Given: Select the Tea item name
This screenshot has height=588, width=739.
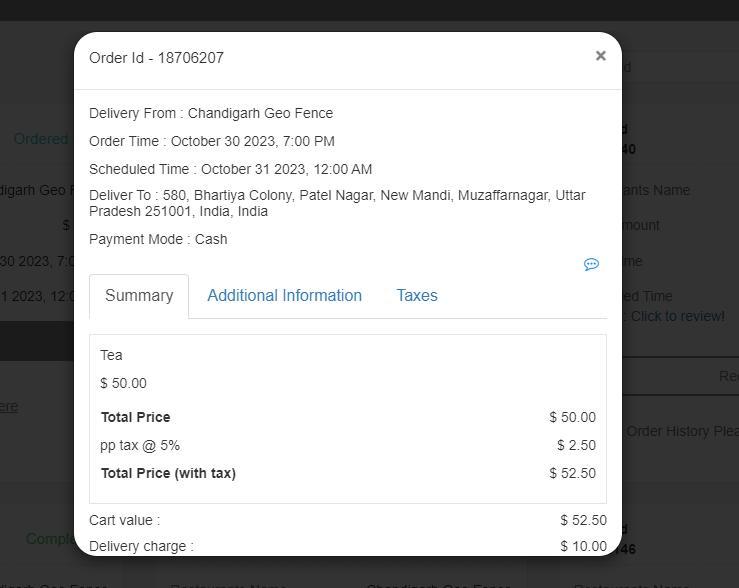Looking at the screenshot, I should (112, 355).
